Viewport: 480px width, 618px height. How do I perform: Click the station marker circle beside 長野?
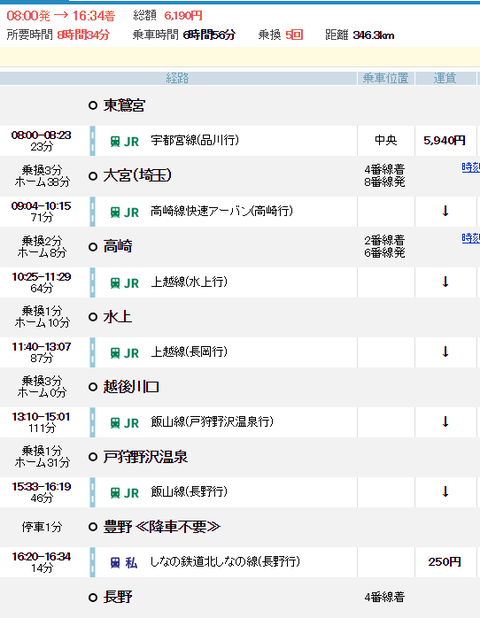pos(93,598)
